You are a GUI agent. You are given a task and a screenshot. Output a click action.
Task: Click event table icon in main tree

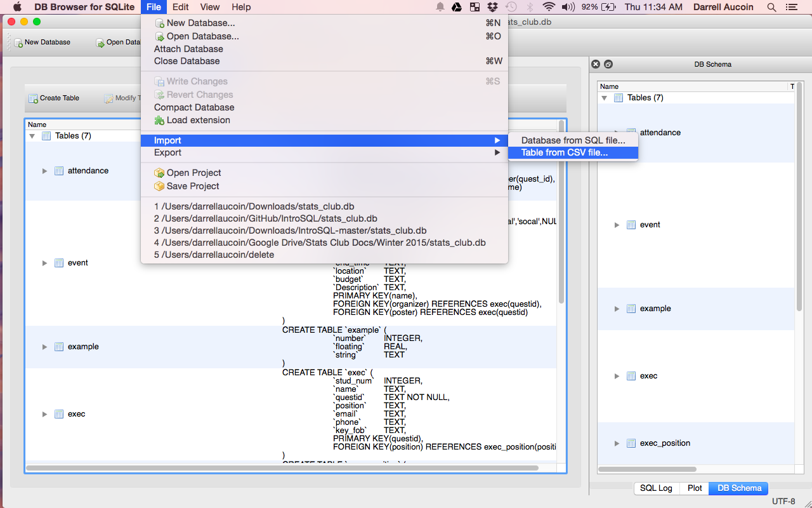[x=59, y=263]
